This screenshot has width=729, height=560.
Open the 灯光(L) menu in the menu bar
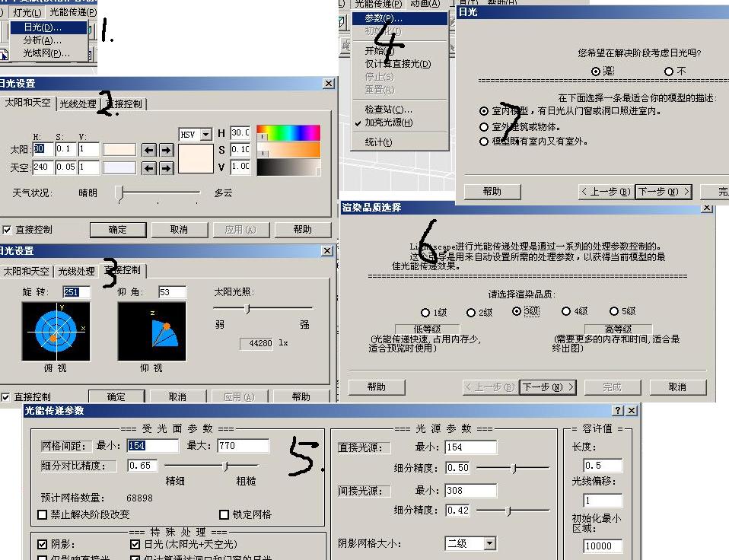(27, 12)
